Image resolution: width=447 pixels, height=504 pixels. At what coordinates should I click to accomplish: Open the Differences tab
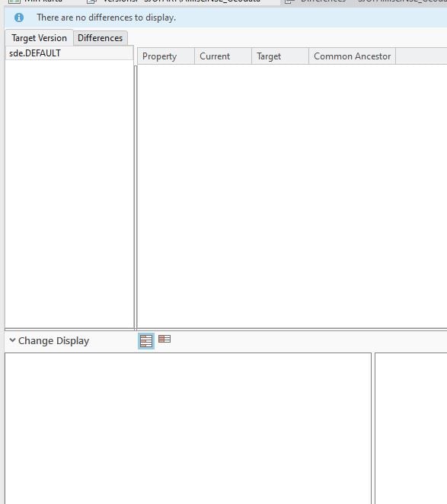point(101,38)
